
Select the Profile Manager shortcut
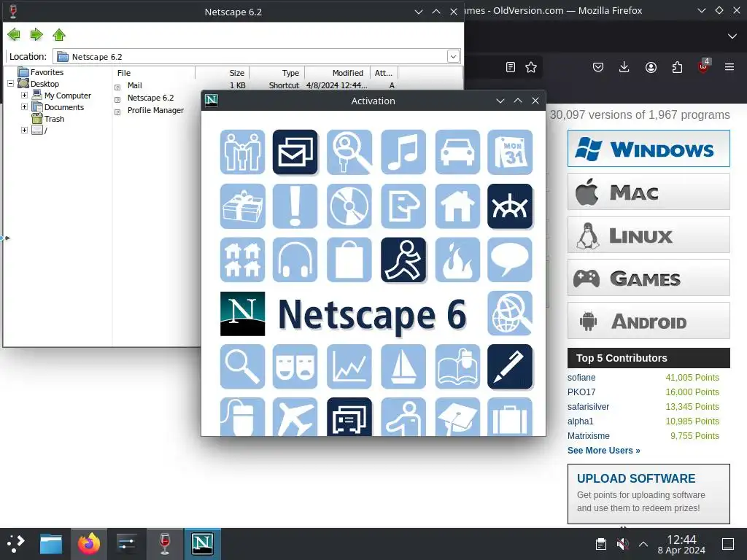(155, 111)
